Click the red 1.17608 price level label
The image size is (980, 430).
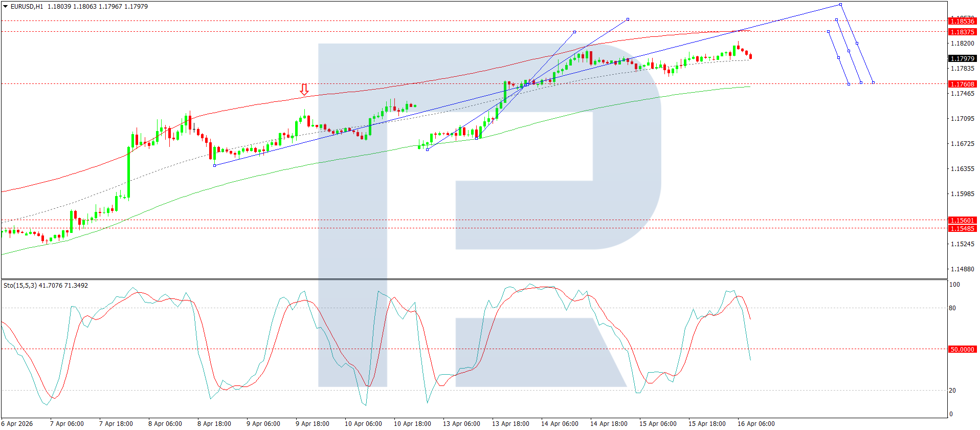[962, 84]
